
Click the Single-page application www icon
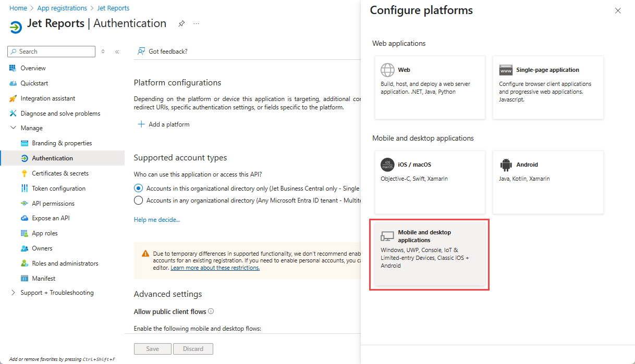506,70
